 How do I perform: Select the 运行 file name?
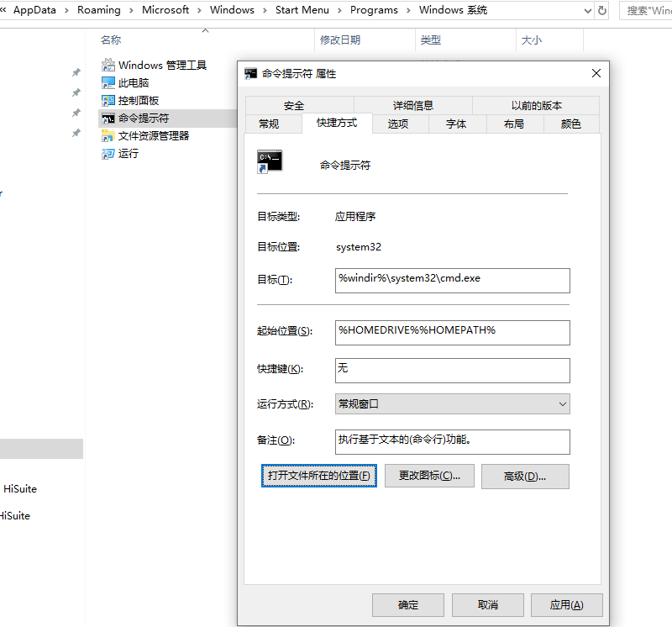[129, 154]
